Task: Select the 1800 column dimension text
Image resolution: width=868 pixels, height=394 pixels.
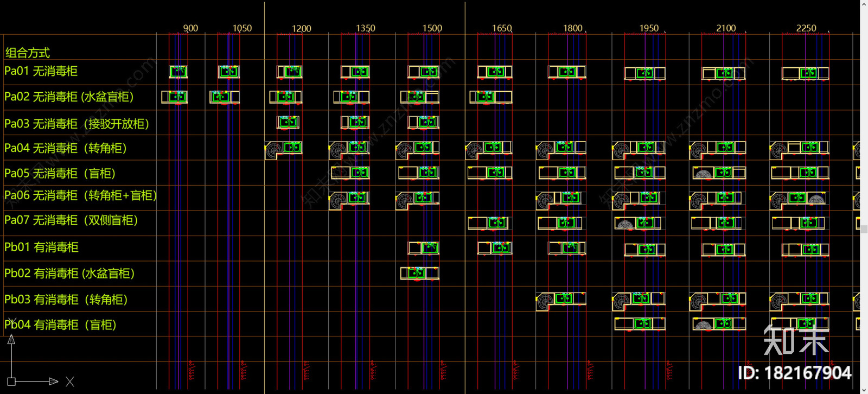Action: click(573, 28)
